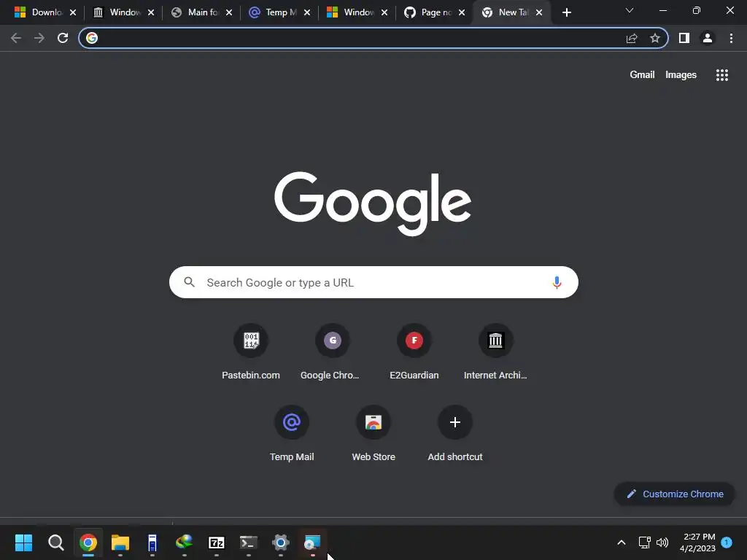747x560 pixels.
Task: Open the Internet Archi... shortcut
Action: point(495,352)
